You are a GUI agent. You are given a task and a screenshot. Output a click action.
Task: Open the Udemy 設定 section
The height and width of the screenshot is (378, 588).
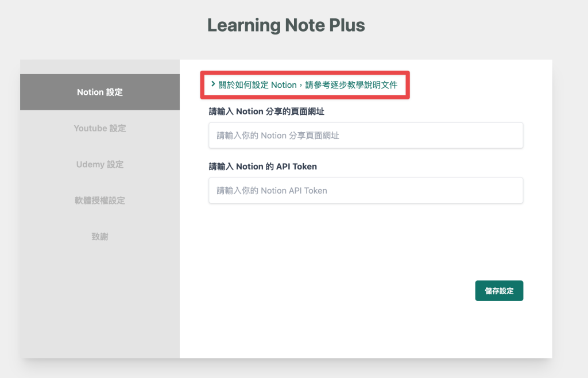pos(100,164)
